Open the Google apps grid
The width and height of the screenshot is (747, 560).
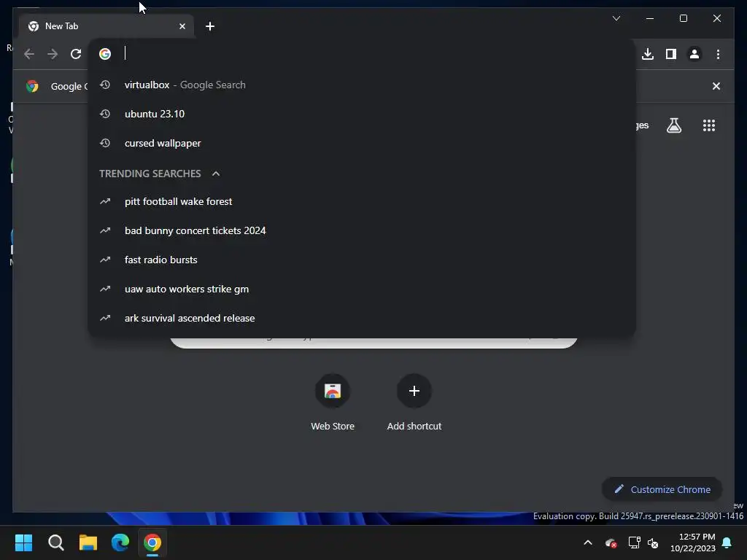pyautogui.click(x=709, y=125)
